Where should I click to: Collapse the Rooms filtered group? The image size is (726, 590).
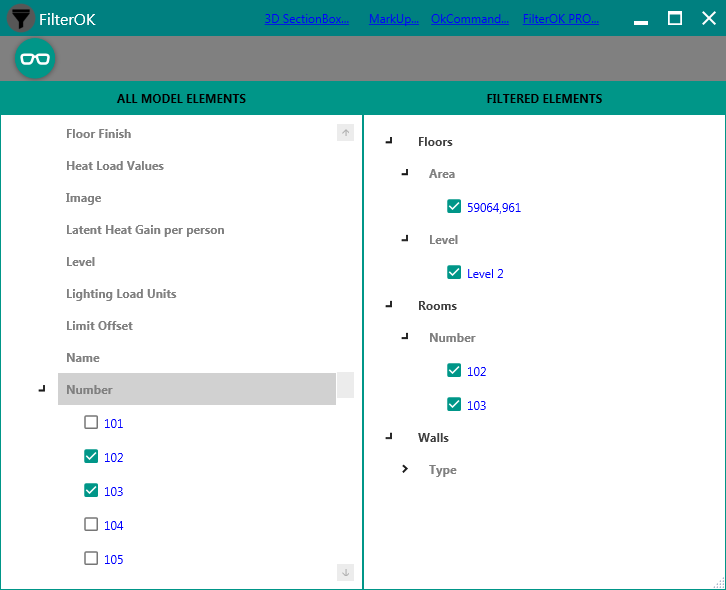coord(389,305)
